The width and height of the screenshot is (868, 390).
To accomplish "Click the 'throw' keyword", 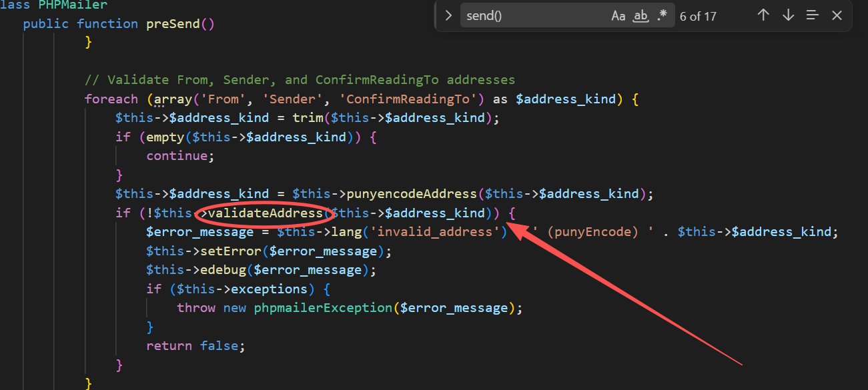I will [x=196, y=308].
